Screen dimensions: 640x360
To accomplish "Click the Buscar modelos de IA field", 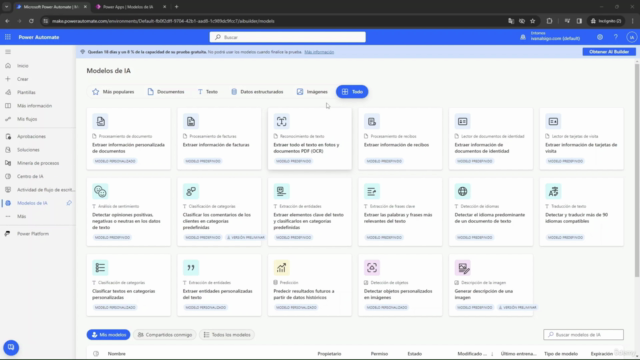I will click(x=583, y=335).
